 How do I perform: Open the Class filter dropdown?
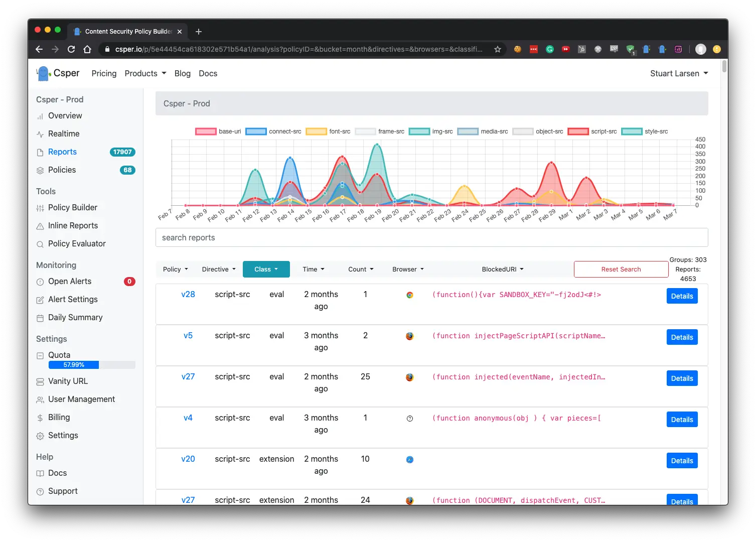click(266, 269)
